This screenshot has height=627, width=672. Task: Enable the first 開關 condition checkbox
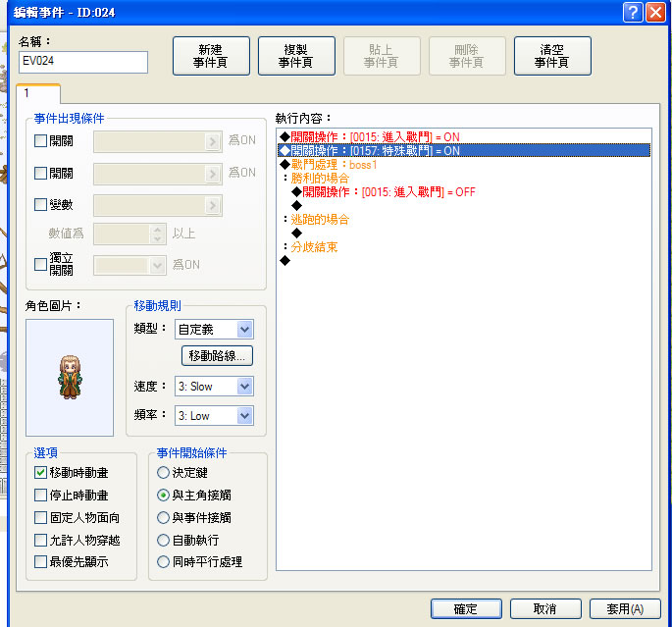click(40, 140)
